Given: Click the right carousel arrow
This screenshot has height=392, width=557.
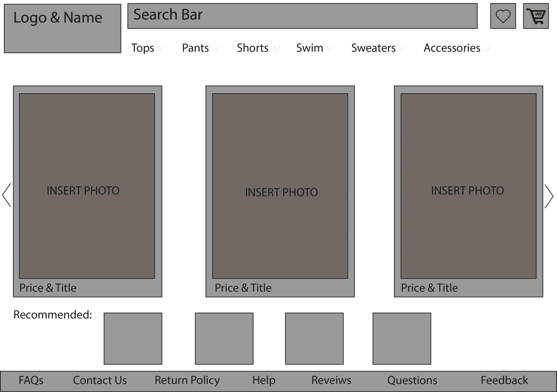Looking at the screenshot, I should point(549,196).
